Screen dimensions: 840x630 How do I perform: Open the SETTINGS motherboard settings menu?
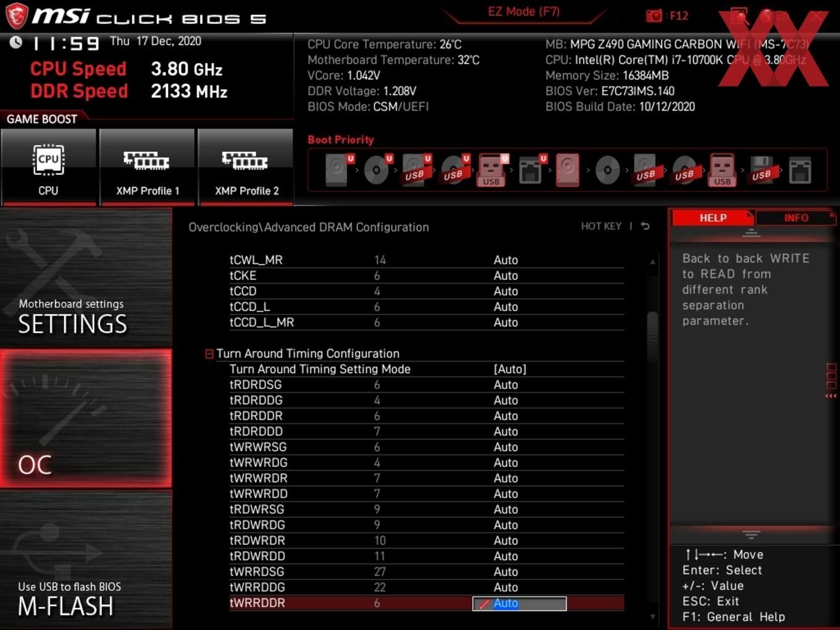(86, 277)
